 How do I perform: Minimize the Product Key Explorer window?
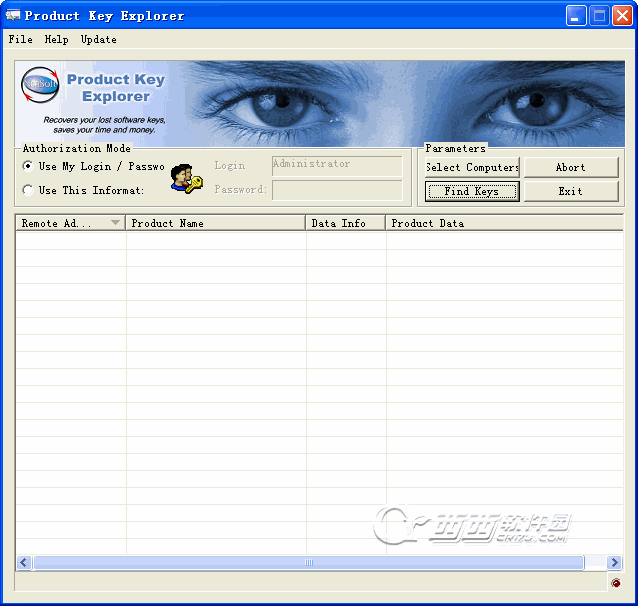pos(576,16)
